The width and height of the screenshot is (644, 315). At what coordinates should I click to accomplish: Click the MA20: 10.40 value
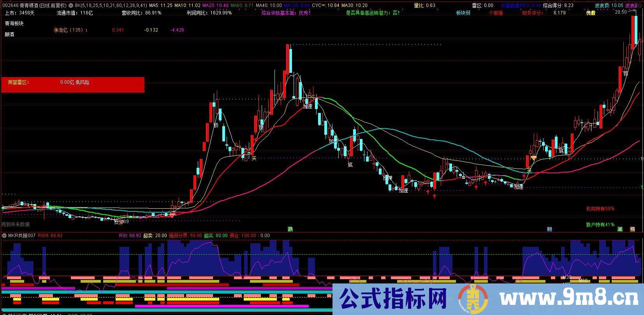point(215,6)
